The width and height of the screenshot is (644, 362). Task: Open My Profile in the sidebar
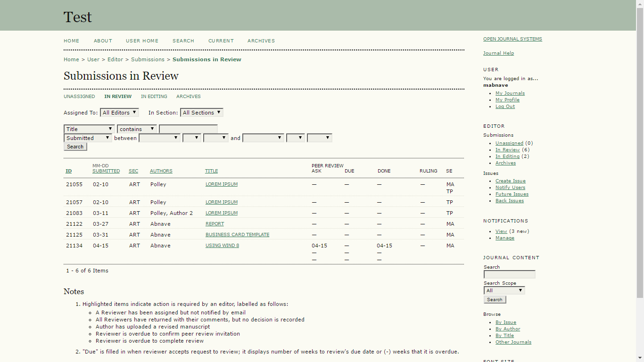point(507,100)
